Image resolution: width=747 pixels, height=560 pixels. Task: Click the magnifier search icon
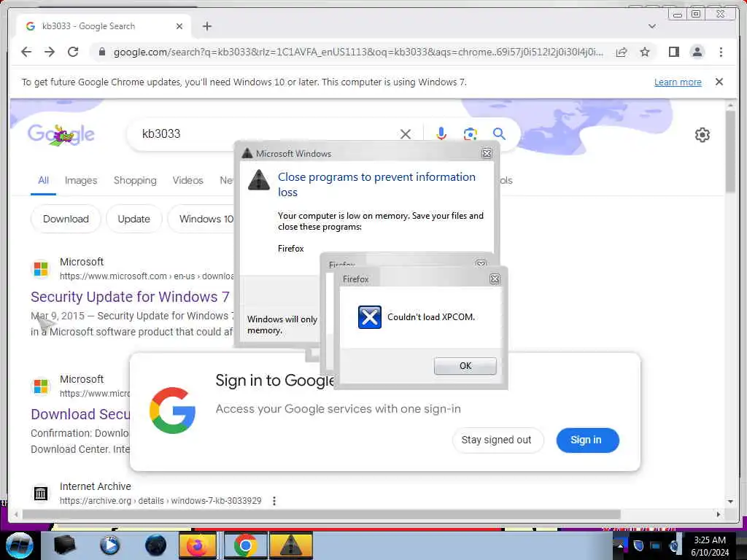(x=499, y=134)
